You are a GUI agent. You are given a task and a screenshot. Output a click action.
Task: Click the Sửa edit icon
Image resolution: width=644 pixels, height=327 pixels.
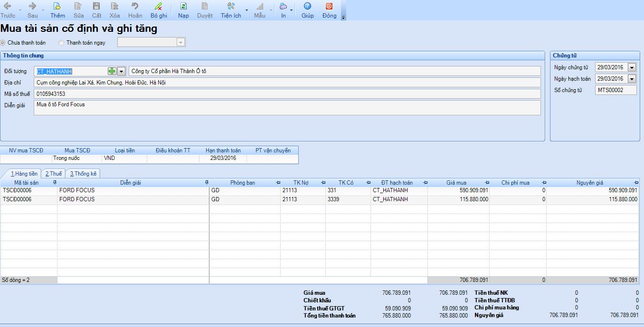tap(78, 10)
